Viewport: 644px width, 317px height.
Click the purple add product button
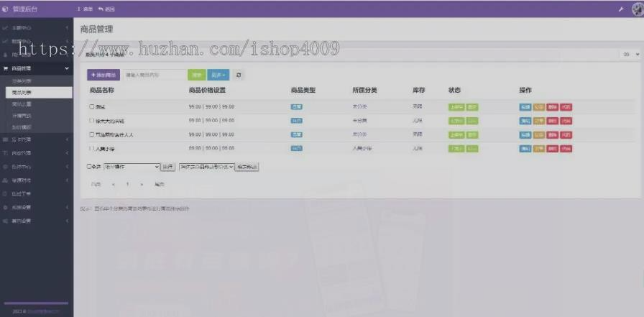(x=103, y=75)
